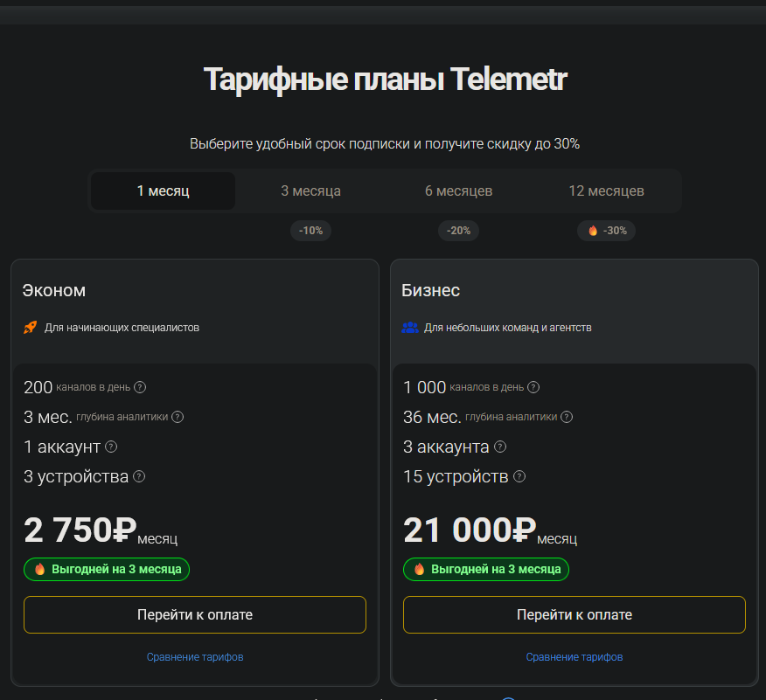Screen dimensions: 766x700
Task: Click question mark next to 1 аккаунт
Action: [x=111, y=447]
